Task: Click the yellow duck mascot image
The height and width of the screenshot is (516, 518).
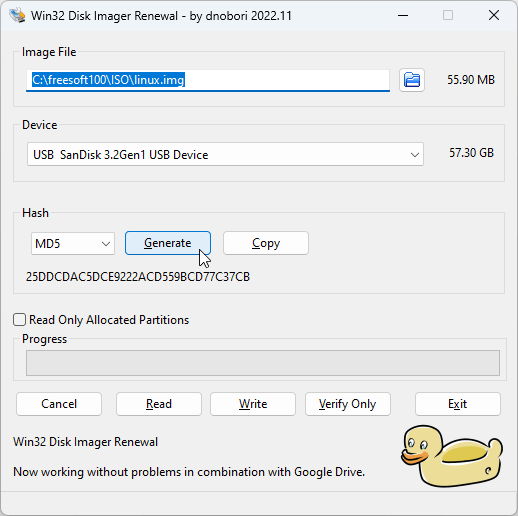Action: [451, 456]
